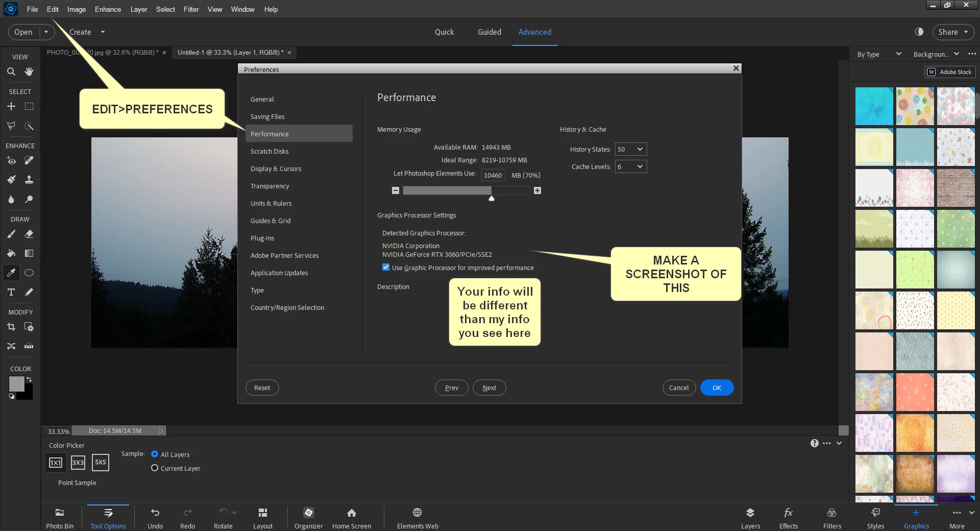
Task: Toggle the light/dark theme icon
Action: (919, 32)
